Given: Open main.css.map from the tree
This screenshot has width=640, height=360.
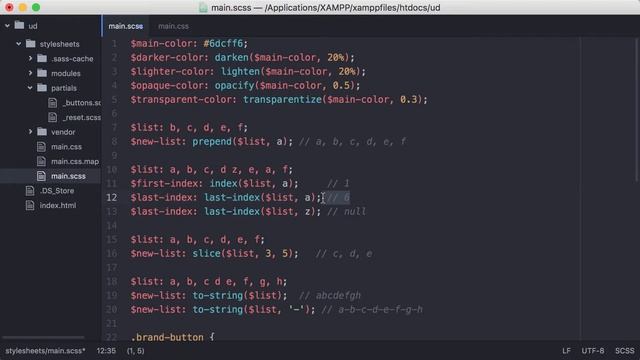Looking at the screenshot, I should [x=75, y=162].
